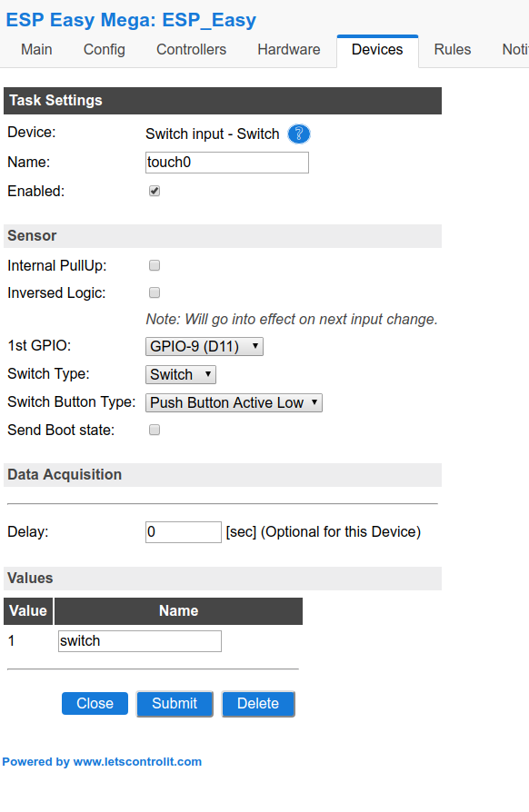Expand the Switch Type dropdown
529x812 pixels.
pos(181,374)
